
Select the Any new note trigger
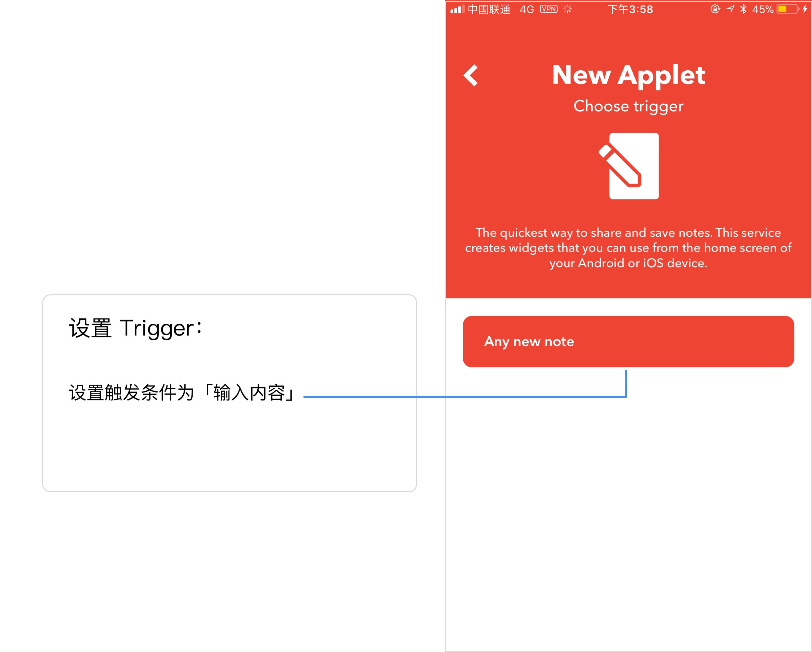point(628,342)
